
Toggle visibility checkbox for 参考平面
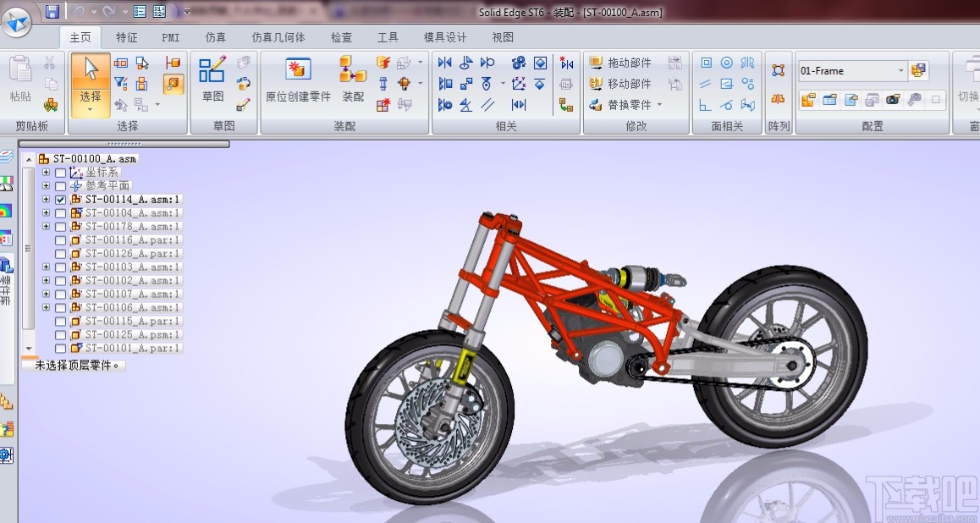61,186
